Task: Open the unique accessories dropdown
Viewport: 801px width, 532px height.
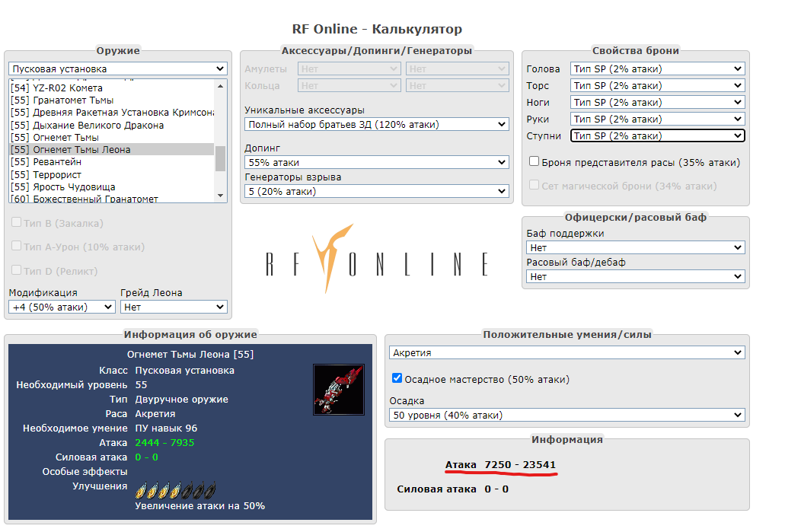Action: tap(376, 124)
